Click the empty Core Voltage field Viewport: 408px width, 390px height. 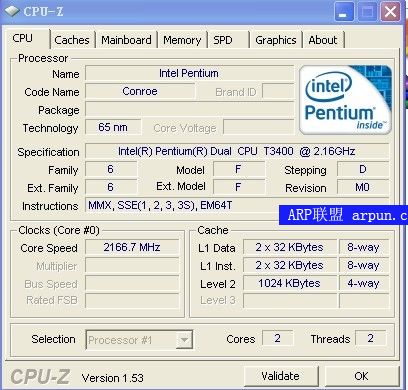tap(259, 127)
